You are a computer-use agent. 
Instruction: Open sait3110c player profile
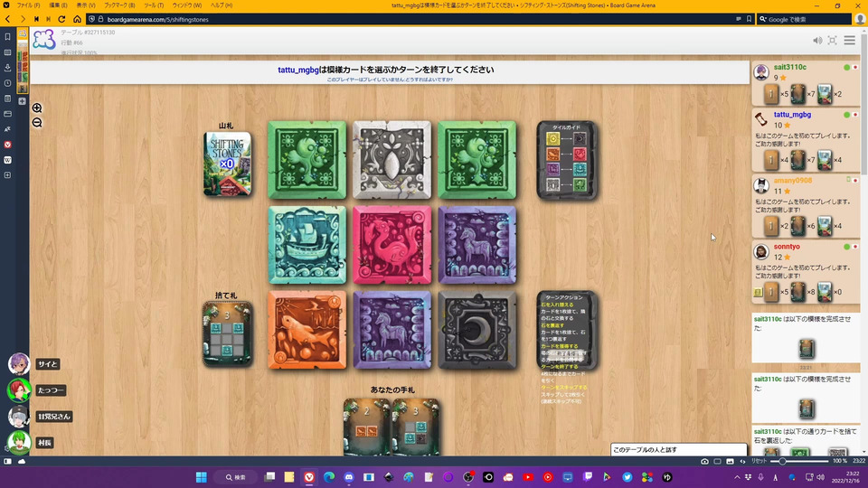pos(790,67)
